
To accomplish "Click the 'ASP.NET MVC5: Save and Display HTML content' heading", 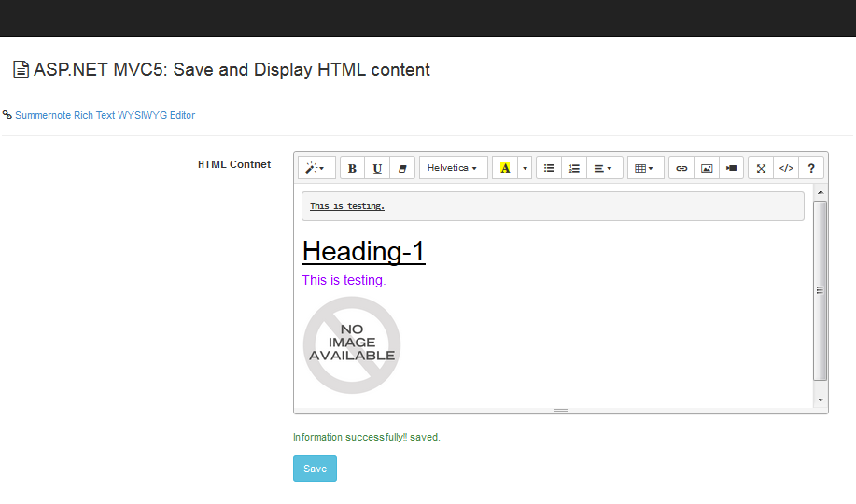I will (232, 70).
